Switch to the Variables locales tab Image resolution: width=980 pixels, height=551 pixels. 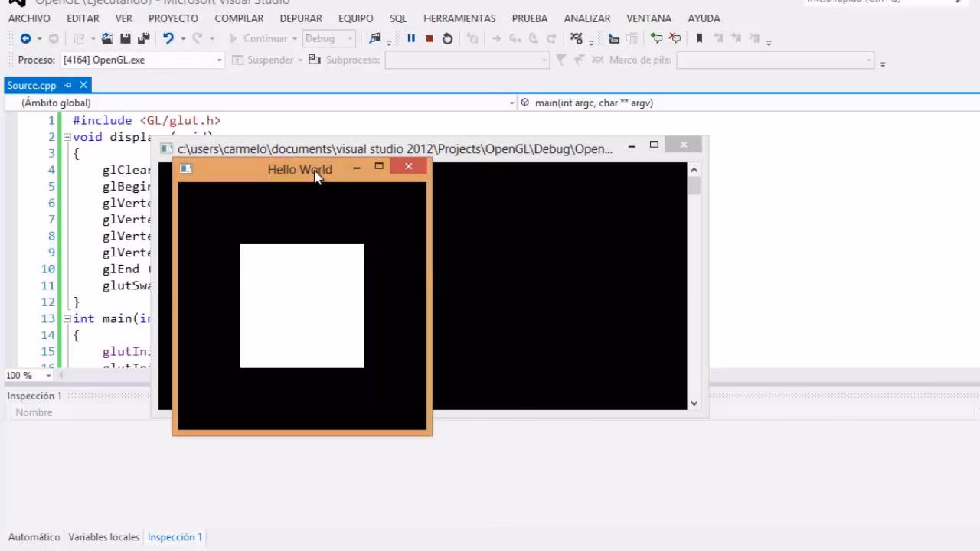click(x=103, y=536)
